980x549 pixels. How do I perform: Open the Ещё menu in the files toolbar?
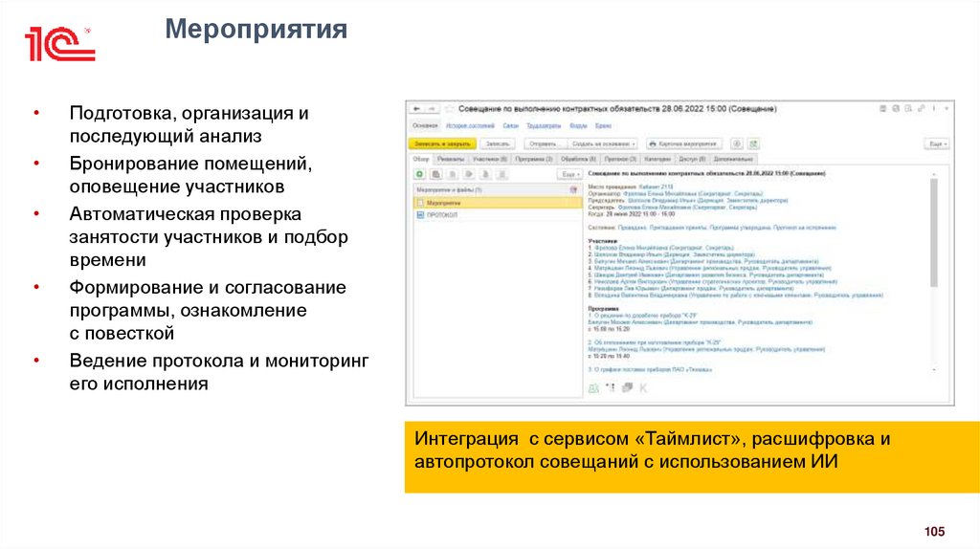[x=570, y=174]
